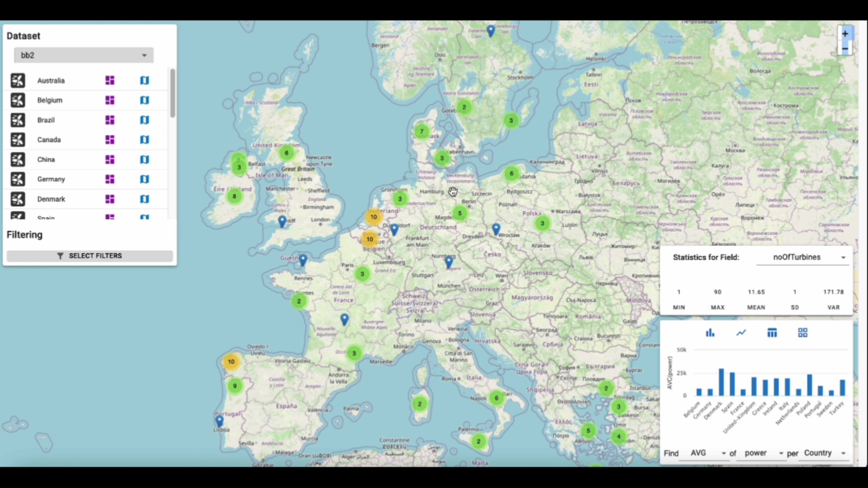The width and height of the screenshot is (868, 488).
Task: Click the bar chart icon in statistics panel
Action: 710,333
